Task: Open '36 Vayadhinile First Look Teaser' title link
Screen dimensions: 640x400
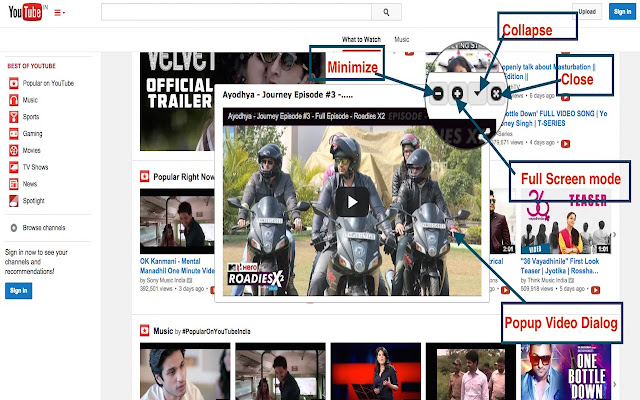Action: coord(560,266)
